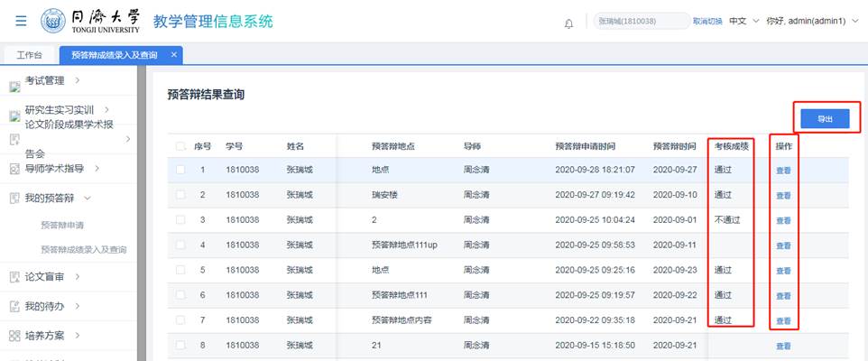This screenshot has height=361, width=868.
Task: Toggle the select-all checkbox in table header
Action: [181, 146]
